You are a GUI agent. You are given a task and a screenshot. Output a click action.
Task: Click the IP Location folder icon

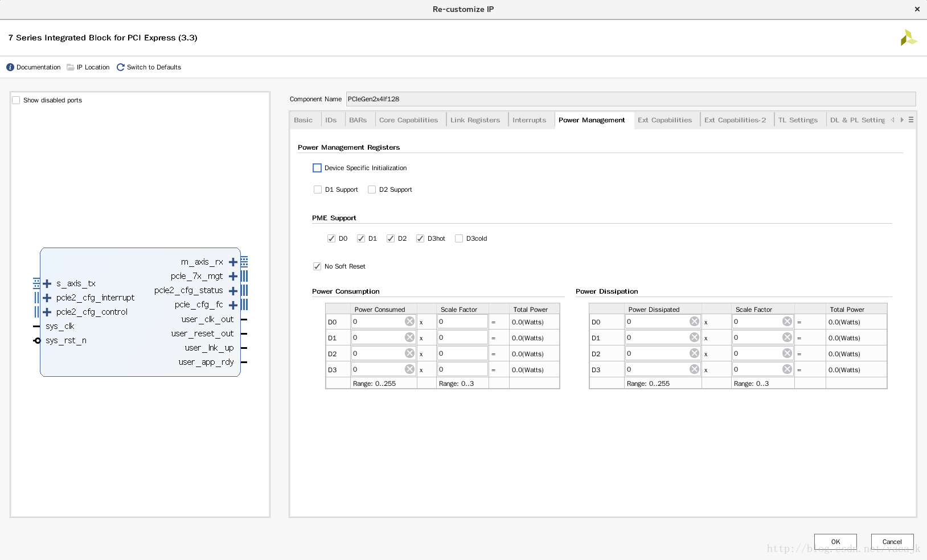(x=71, y=67)
